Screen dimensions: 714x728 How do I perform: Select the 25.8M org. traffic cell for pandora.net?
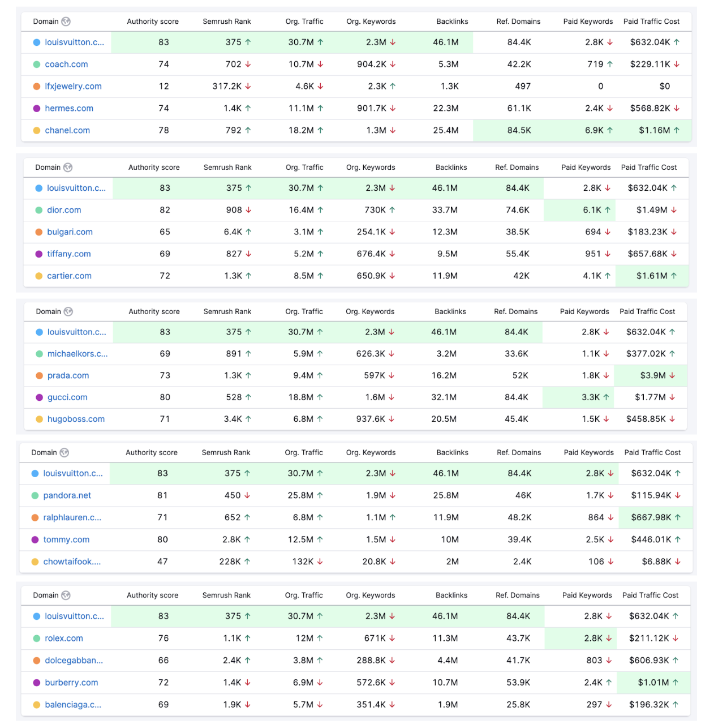pos(306,496)
